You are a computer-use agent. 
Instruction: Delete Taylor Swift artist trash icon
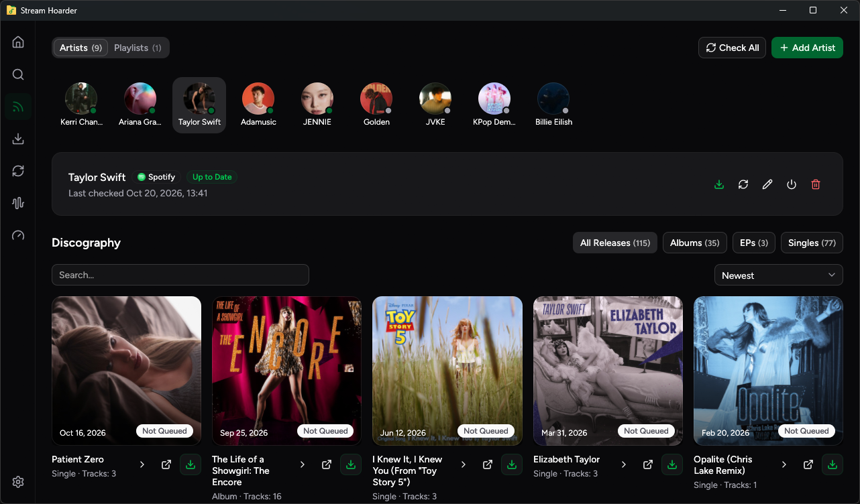pos(816,184)
